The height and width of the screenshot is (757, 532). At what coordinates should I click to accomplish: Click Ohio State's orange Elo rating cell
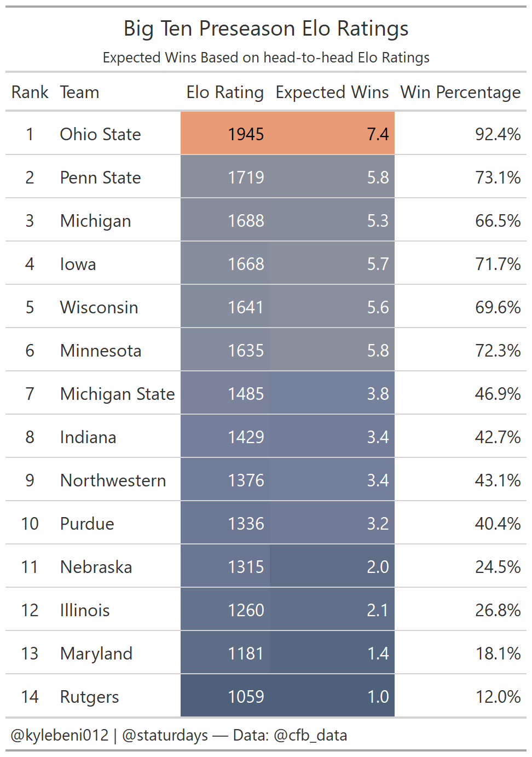246,134
